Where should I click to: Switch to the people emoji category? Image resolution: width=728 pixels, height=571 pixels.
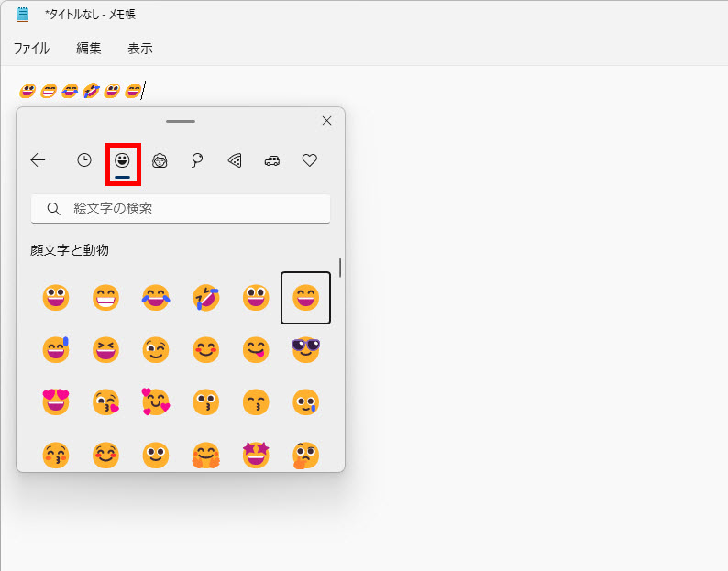[160, 160]
